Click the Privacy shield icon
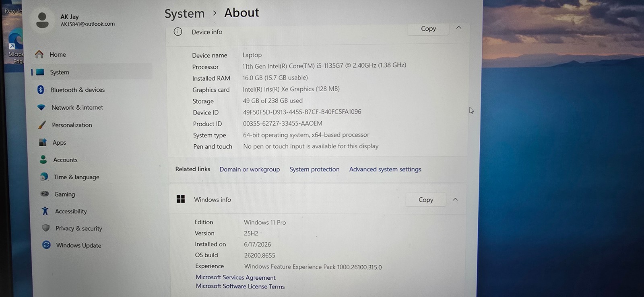This screenshot has height=297, width=644. pyautogui.click(x=46, y=228)
